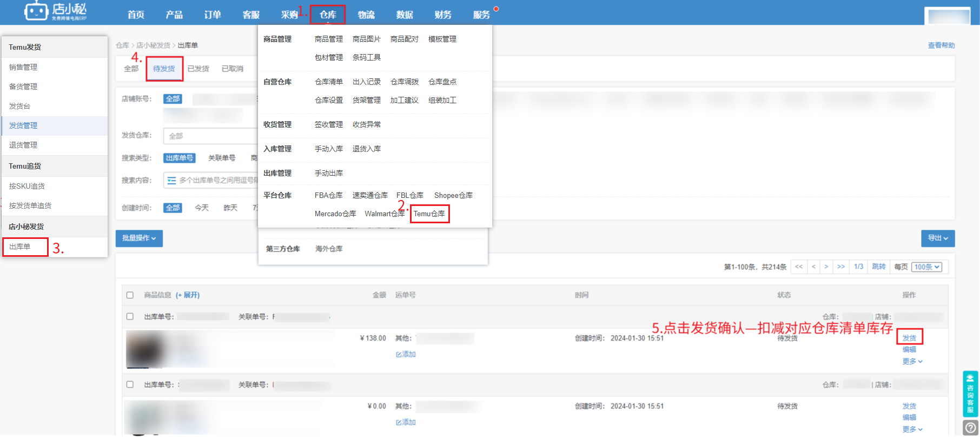Image resolution: width=980 pixels, height=439 pixels.
Task: Open 发货管理 in the sidebar
Action: (x=55, y=125)
